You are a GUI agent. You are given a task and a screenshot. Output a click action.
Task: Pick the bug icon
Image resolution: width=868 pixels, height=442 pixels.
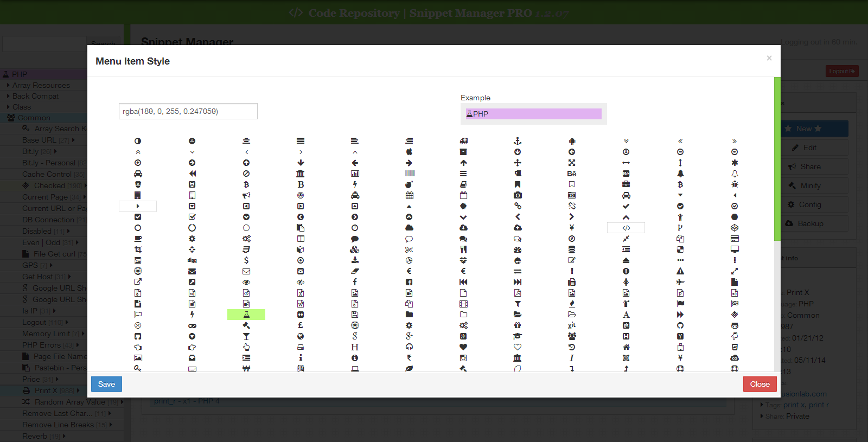735,184
